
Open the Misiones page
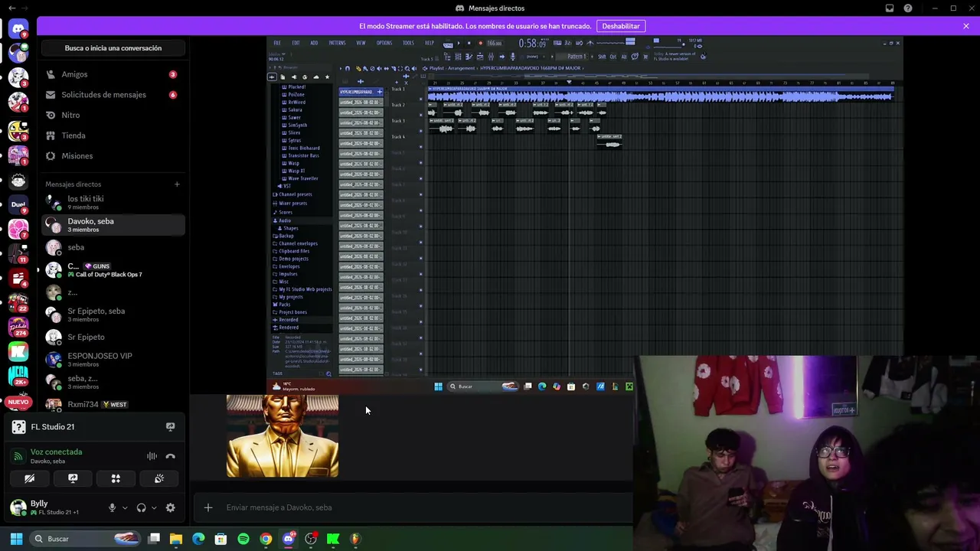pyautogui.click(x=113, y=156)
